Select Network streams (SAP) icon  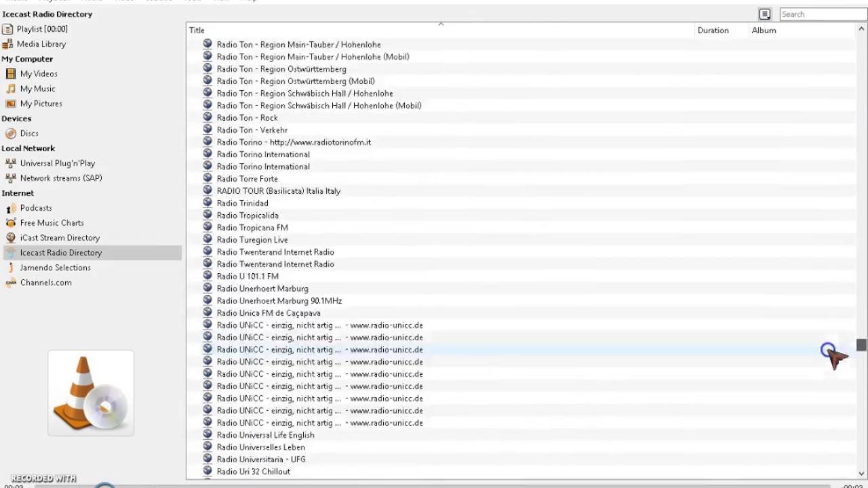click(11, 178)
